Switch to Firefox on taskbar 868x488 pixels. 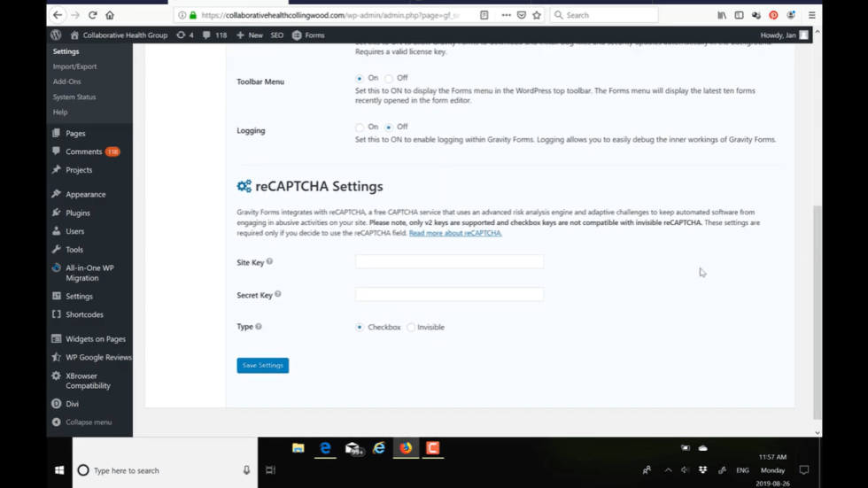click(406, 447)
